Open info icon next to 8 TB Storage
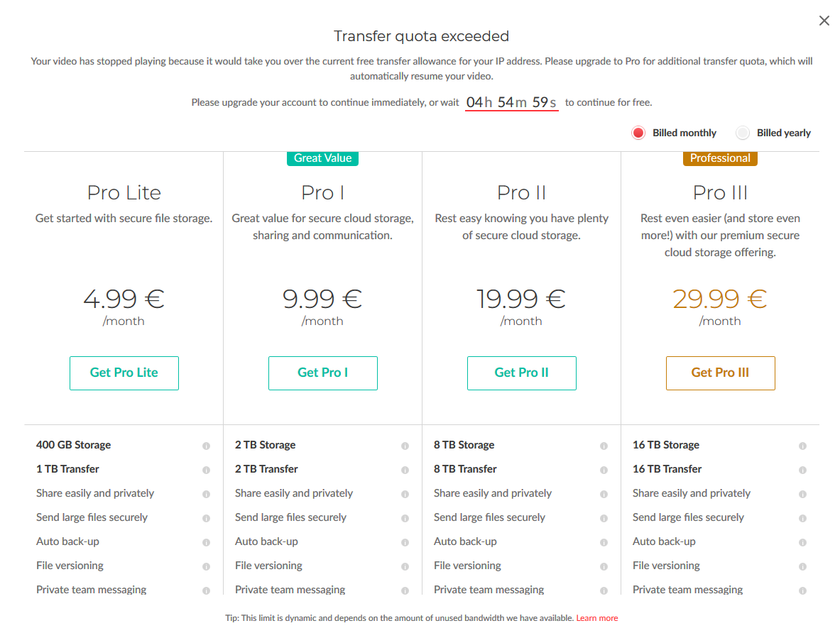840x633 pixels. click(x=604, y=446)
